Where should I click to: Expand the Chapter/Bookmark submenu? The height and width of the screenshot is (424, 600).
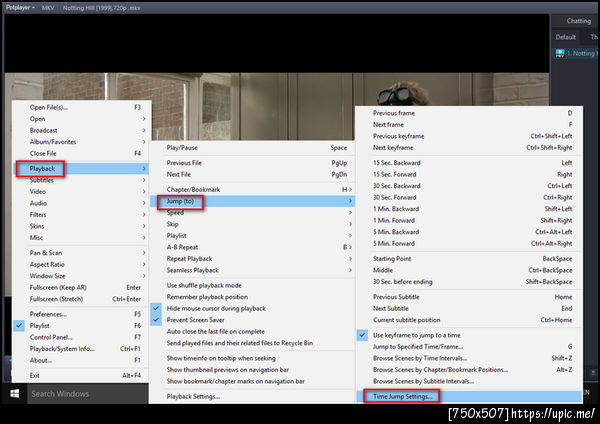coord(253,189)
